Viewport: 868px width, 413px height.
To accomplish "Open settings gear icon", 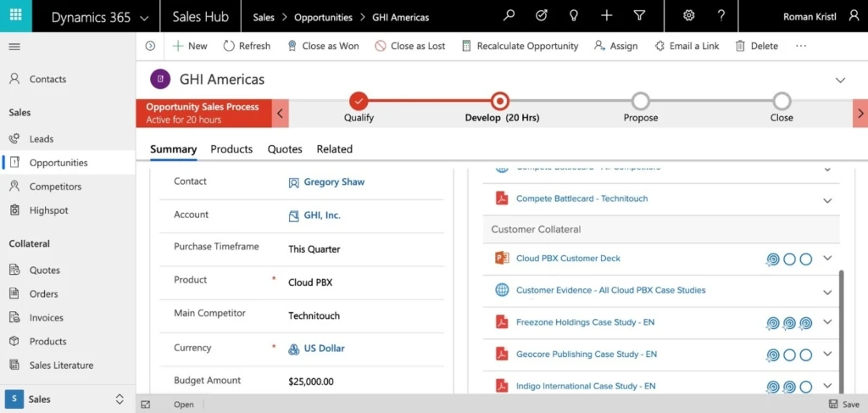I will (x=688, y=15).
